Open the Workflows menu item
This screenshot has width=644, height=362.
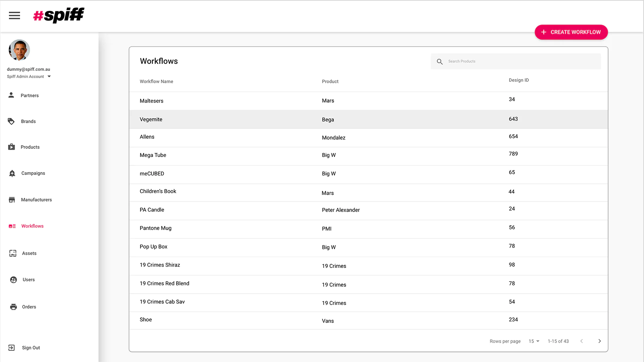click(x=32, y=226)
